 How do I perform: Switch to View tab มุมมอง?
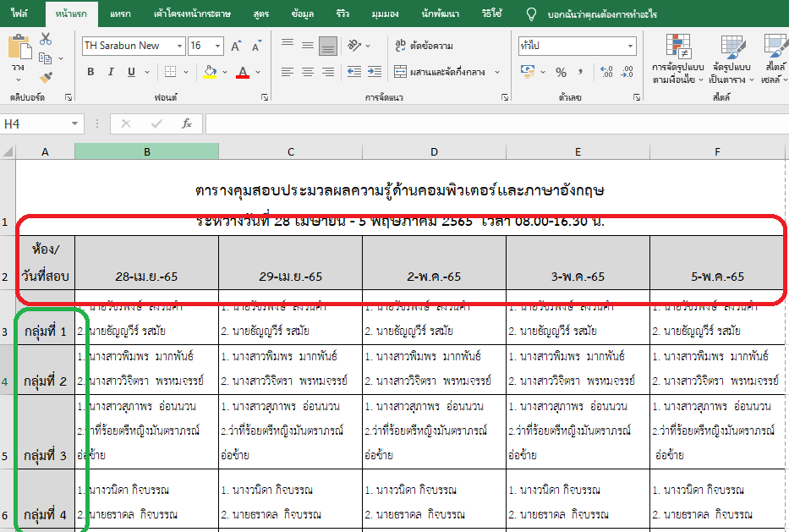click(385, 14)
